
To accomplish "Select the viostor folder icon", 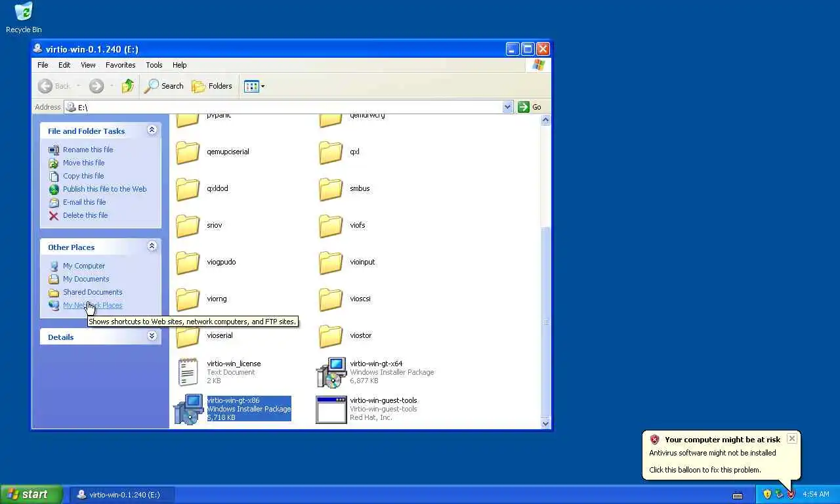I will point(331,335).
